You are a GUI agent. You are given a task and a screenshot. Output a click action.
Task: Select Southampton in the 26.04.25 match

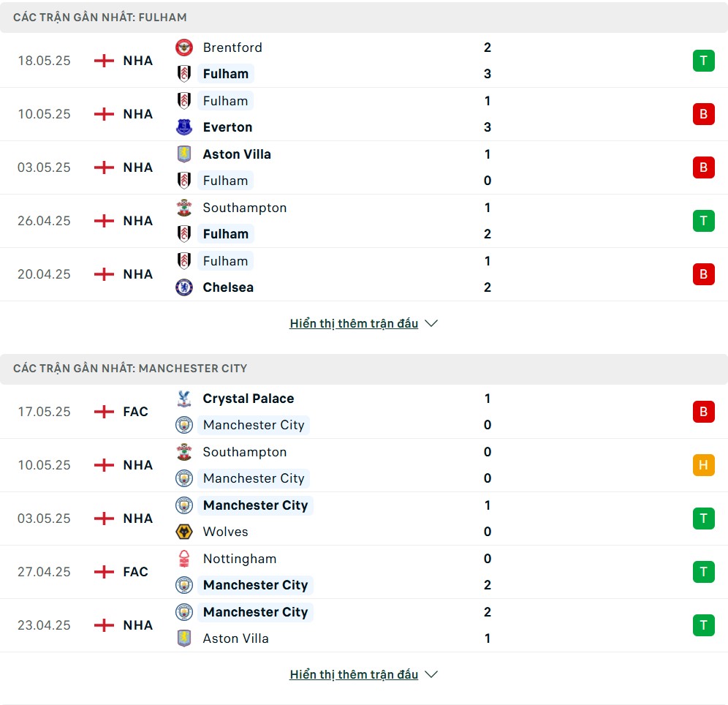coord(245,208)
